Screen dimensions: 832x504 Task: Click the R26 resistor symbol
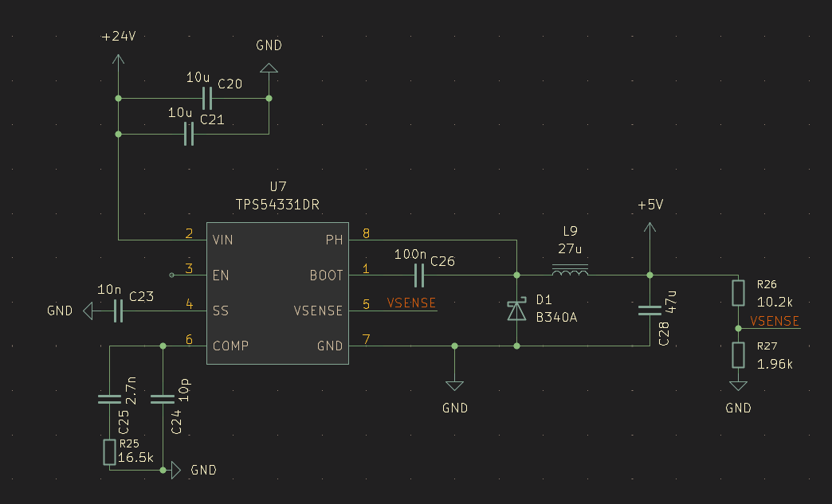click(739, 293)
